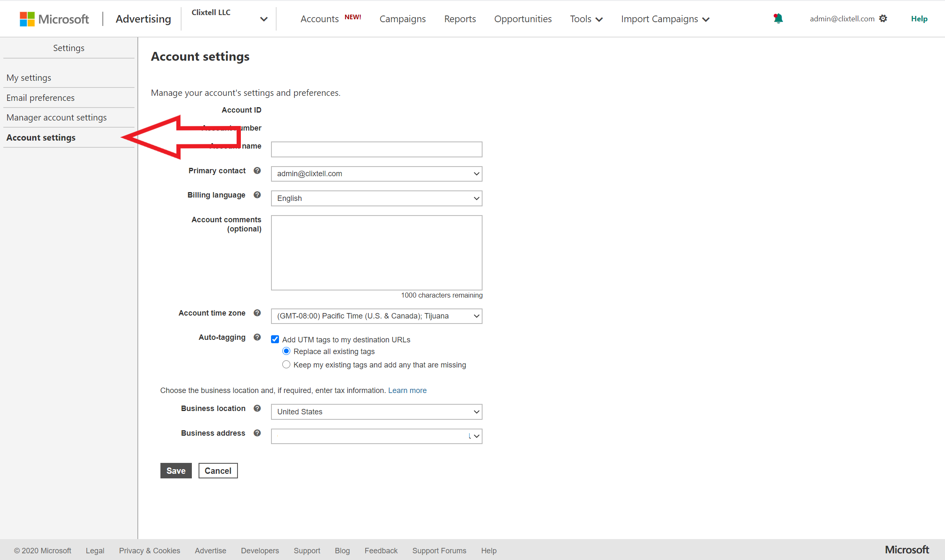Click the Save button
The height and width of the screenshot is (560, 945).
[x=176, y=470]
